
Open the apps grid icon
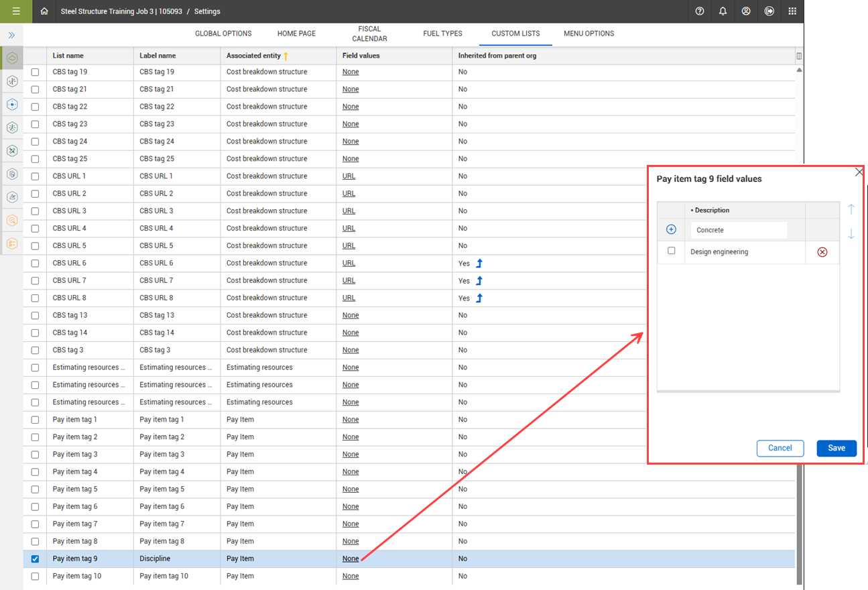point(792,11)
